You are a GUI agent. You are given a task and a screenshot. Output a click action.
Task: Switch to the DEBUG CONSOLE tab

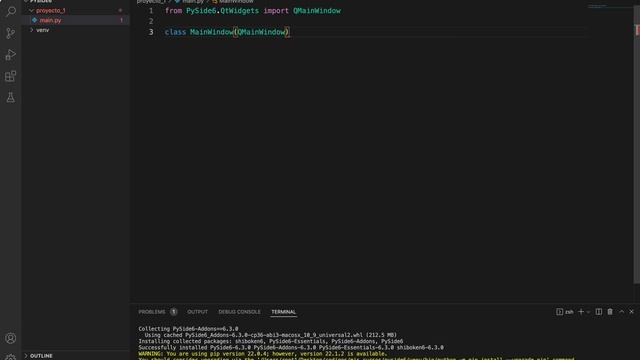[x=239, y=312]
